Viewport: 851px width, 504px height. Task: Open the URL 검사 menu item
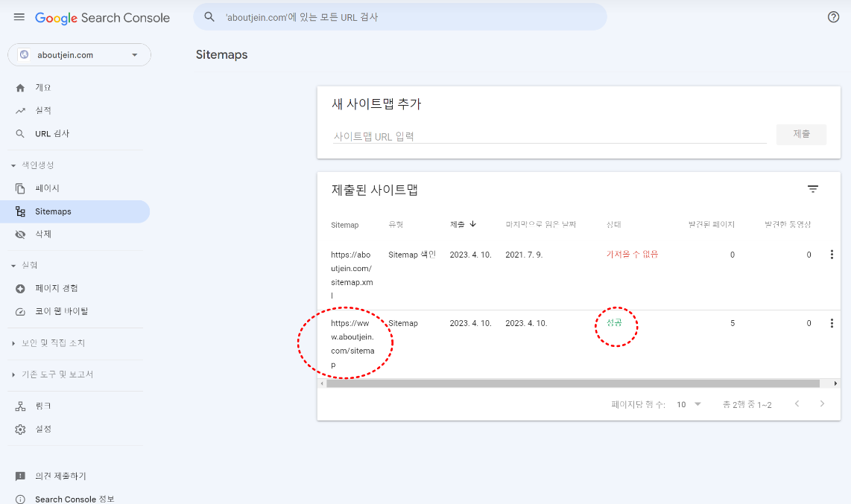[75, 134]
